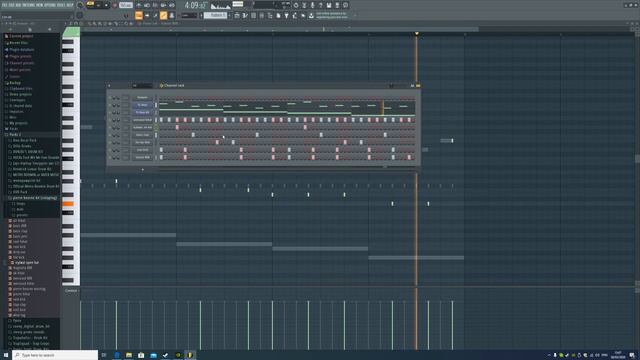The height and width of the screenshot is (360, 640).
Task: Open the FILE menu
Action: click(x=5, y=5)
